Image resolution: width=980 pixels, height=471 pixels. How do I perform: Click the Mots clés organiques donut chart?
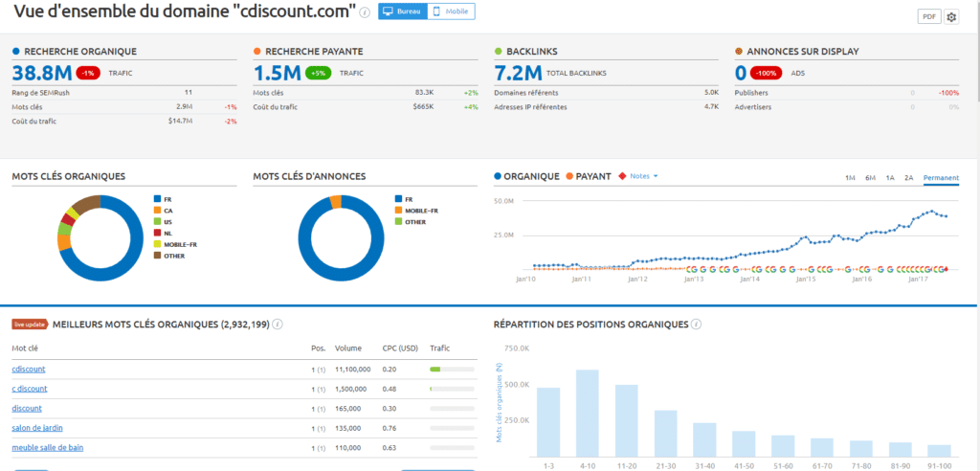pos(100,238)
